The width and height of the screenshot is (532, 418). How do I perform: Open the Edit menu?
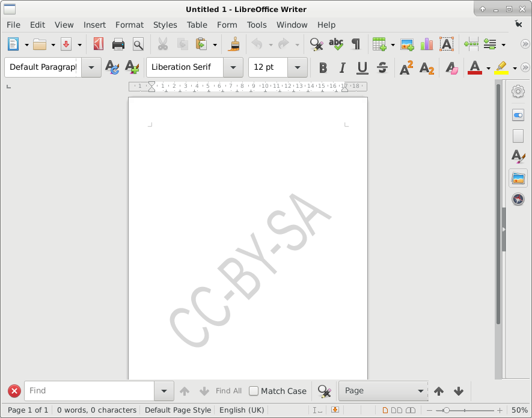point(37,25)
